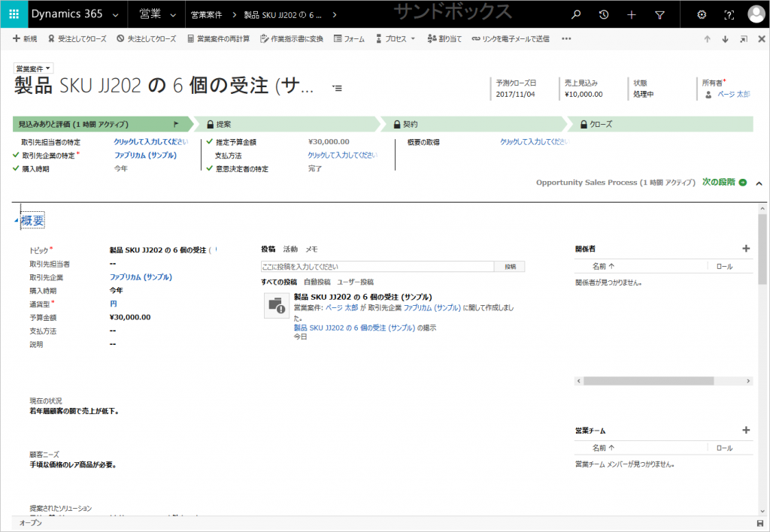
Task: Open the settings gear icon
Action: tap(702, 14)
